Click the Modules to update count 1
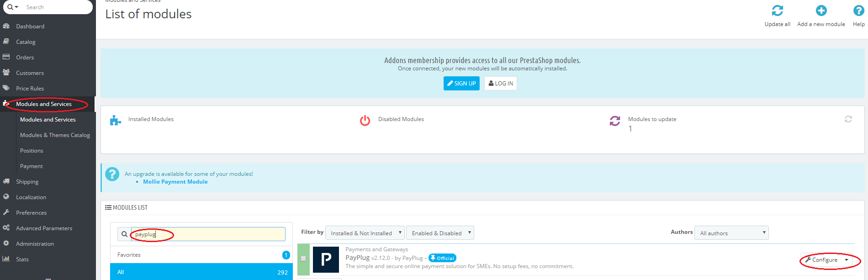This screenshot has height=280, width=868. click(x=630, y=129)
